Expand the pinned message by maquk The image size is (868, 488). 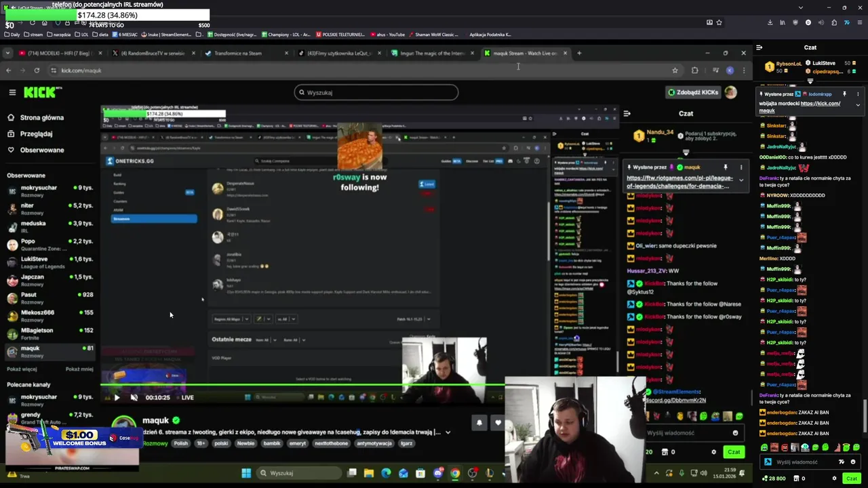741,180
